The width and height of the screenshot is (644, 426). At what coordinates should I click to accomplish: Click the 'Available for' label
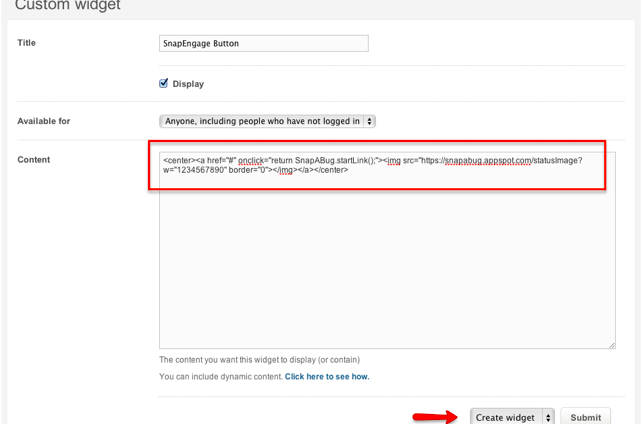pos(44,121)
